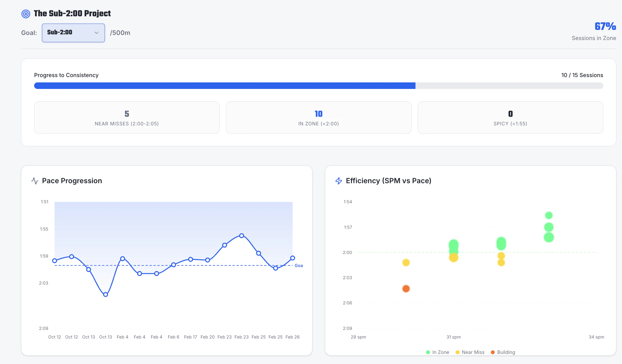Select the In Zone stat card

click(x=318, y=118)
